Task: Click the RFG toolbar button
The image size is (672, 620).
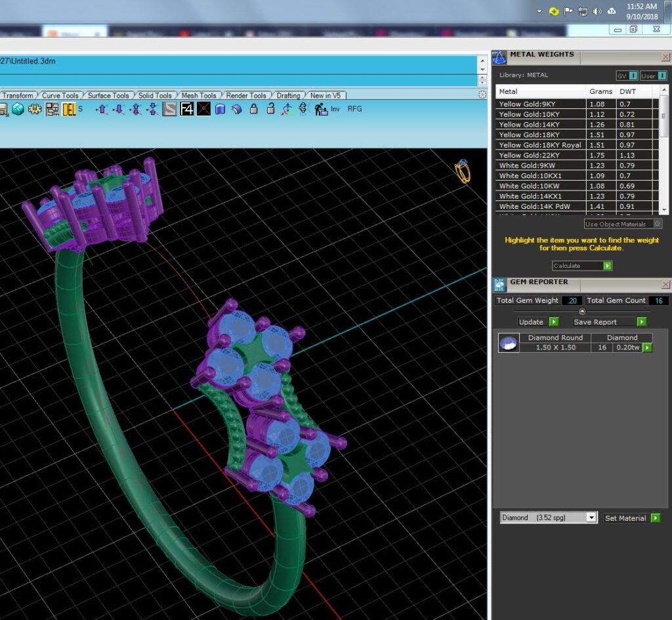Action: tap(354, 109)
